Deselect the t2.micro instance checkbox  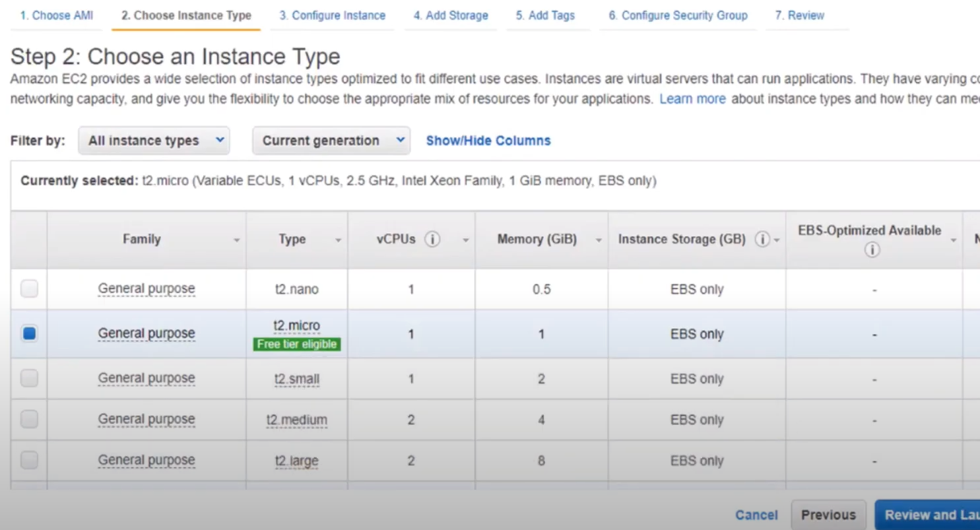pyautogui.click(x=29, y=334)
